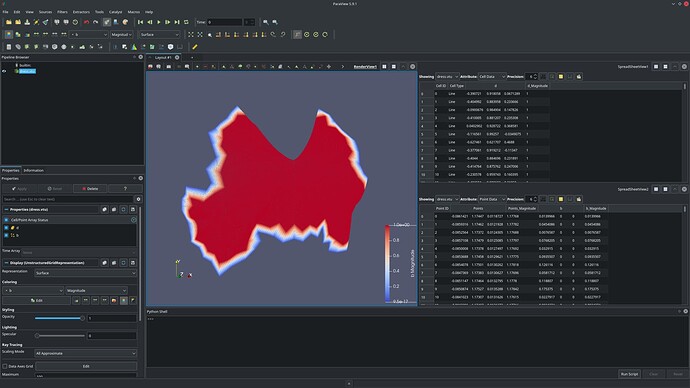The width and height of the screenshot is (690, 388).
Task: Jump to the last animation frame
Action: (x=177, y=22)
